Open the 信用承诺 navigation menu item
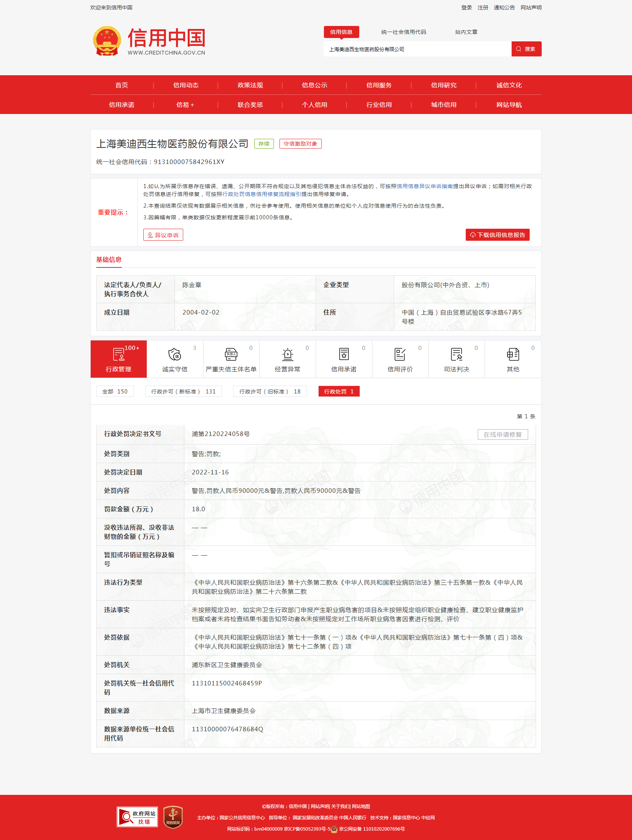The width and height of the screenshot is (632, 840). 122,105
